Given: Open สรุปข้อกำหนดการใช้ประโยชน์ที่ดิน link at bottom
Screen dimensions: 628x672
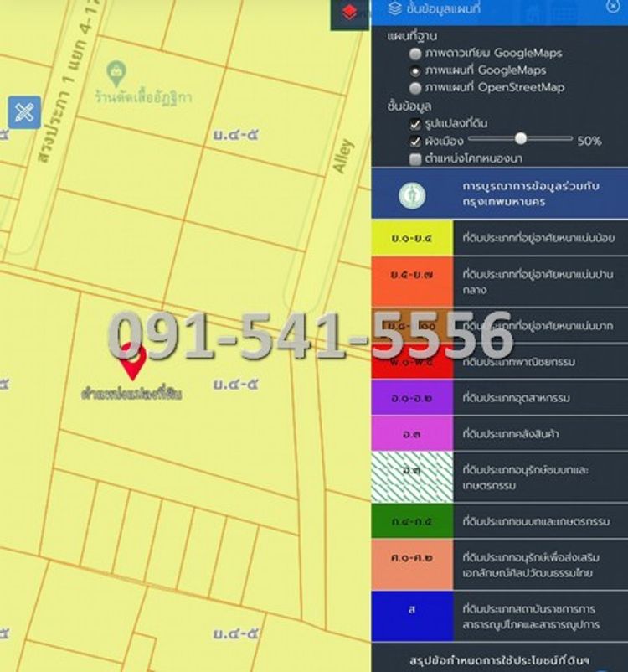Looking at the screenshot, I should (499, 660).
